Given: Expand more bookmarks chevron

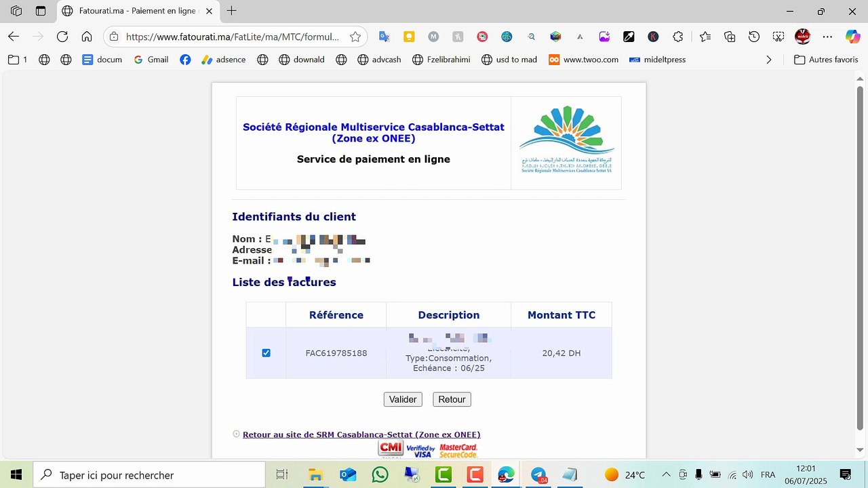Looking at the screenshot, I should coord(768,60).
